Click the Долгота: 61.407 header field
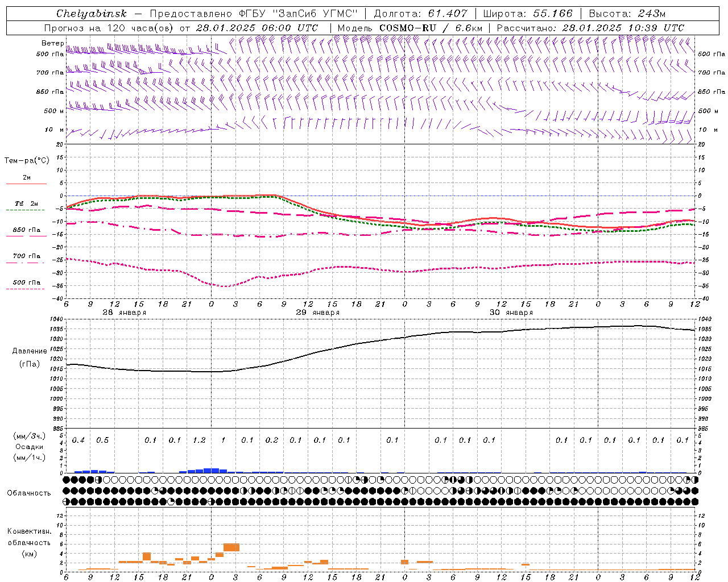 421,14
